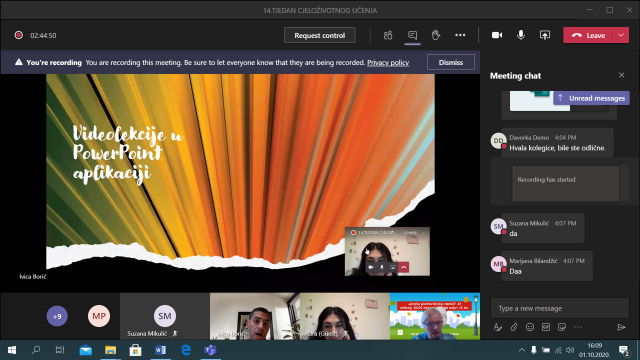The image size is (640, 360).
Task: Open Windows taskbar search
Action: (36, 350)
